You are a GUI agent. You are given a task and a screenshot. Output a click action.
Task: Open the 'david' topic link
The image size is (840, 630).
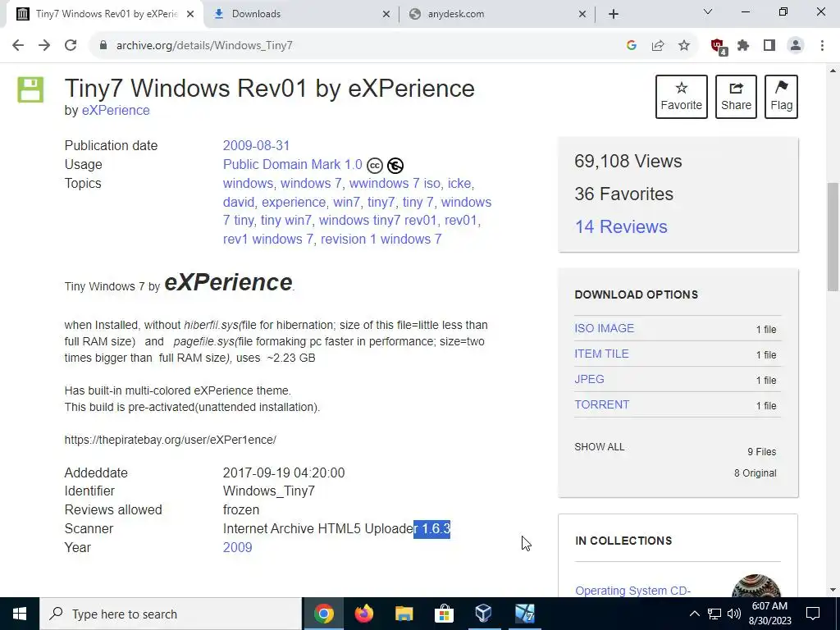[x=239, y=202]
